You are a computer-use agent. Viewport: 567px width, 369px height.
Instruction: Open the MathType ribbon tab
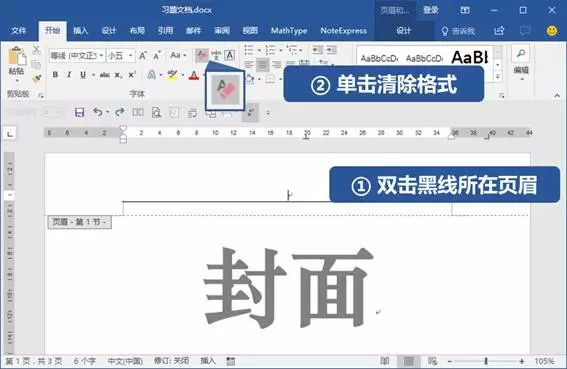pyautogui.click(x=289, y=31)
